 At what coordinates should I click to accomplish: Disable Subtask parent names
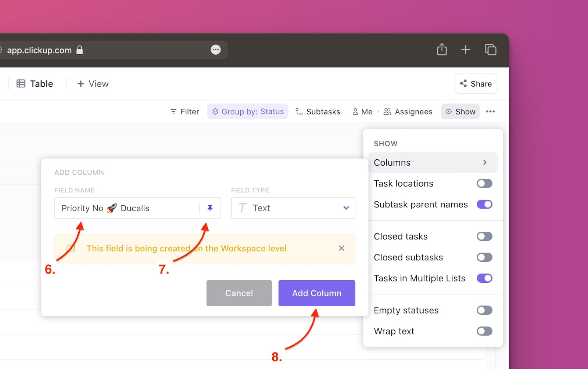[x=484, y=204]
